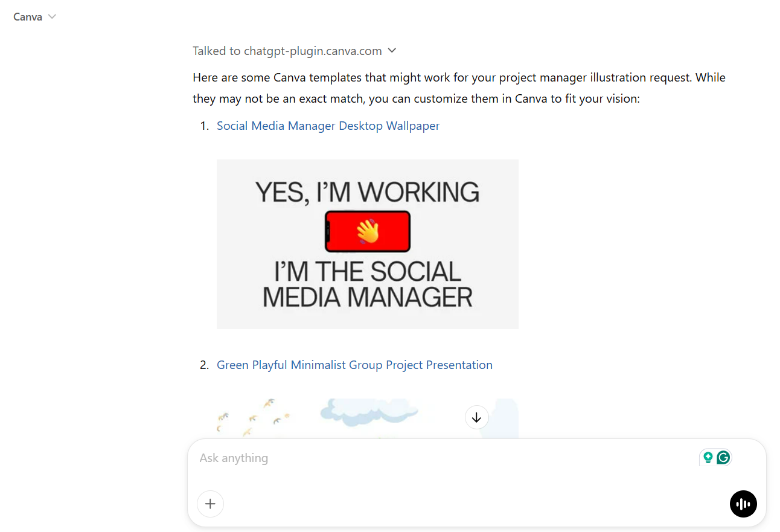Click the 'Here are some Canva templates' paragraph
This screenshot has height=532, width=780.
(459, 88)
